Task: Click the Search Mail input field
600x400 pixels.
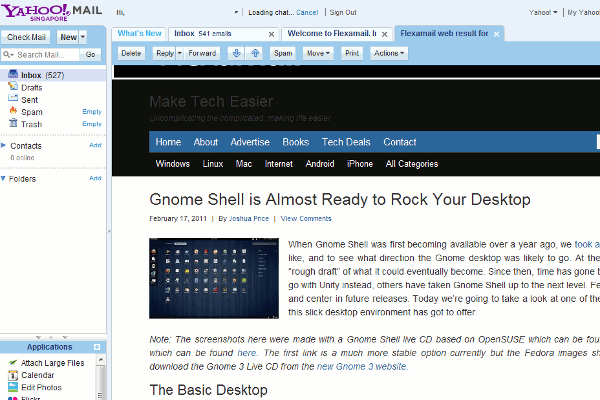Action: coord(40,54)
